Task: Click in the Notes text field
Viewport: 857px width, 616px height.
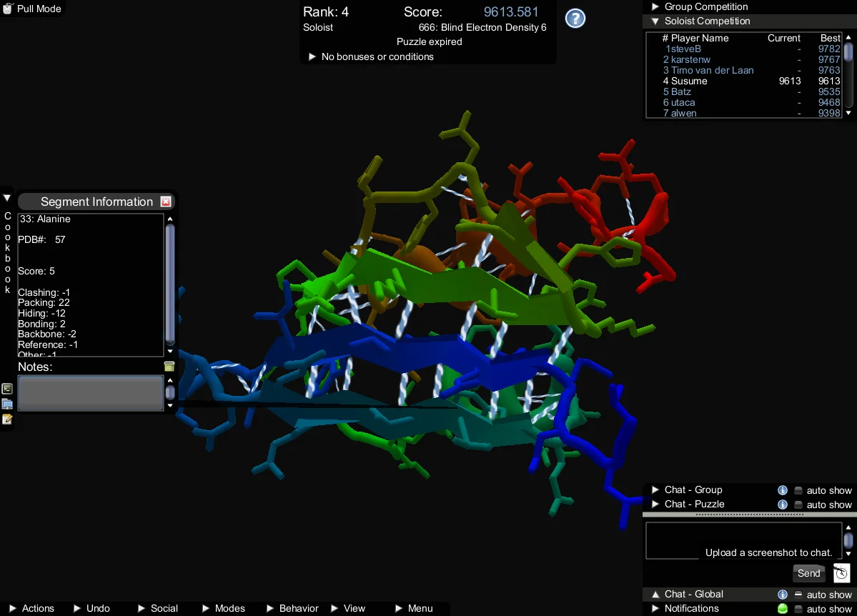Action: pos(90,393)
